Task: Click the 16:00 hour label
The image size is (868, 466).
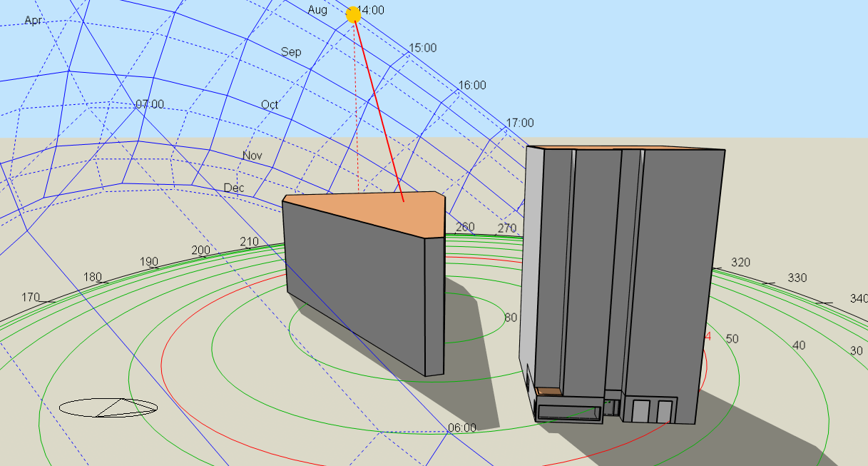Action: [471, 85]
